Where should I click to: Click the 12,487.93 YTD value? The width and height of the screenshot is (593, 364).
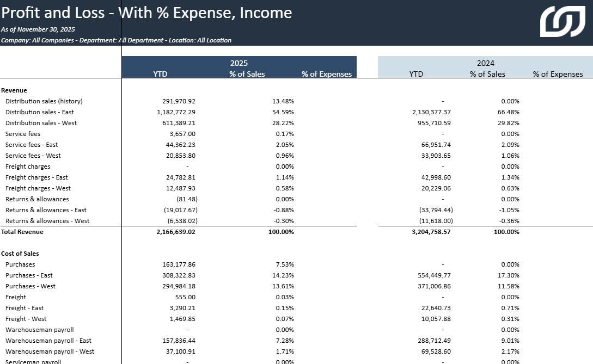click(x=181, y=188)
